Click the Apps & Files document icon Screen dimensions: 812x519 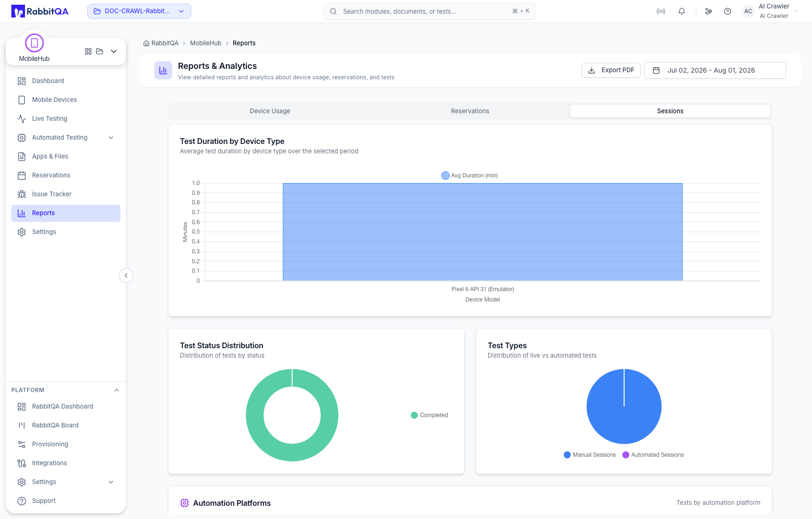click(22, 157)
